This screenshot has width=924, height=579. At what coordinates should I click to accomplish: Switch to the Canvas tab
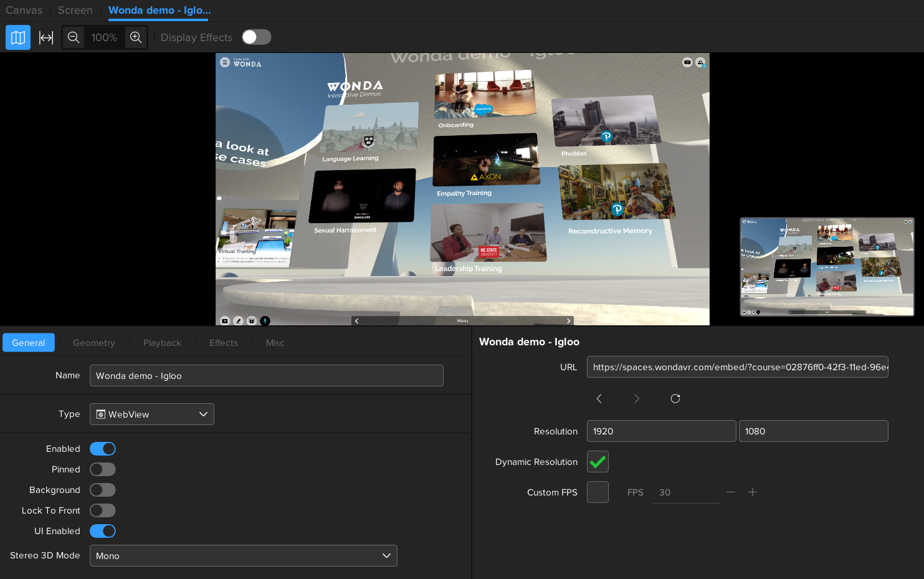[24, 10]
